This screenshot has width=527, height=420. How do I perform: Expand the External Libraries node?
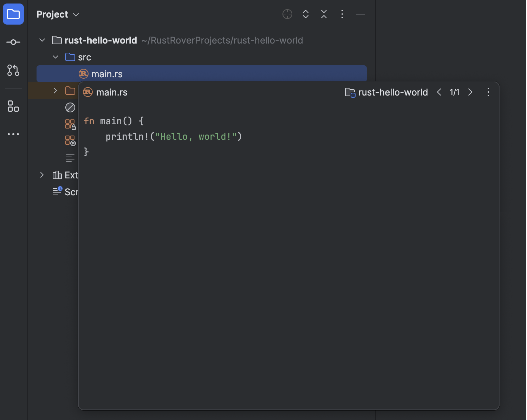(42, 175)
